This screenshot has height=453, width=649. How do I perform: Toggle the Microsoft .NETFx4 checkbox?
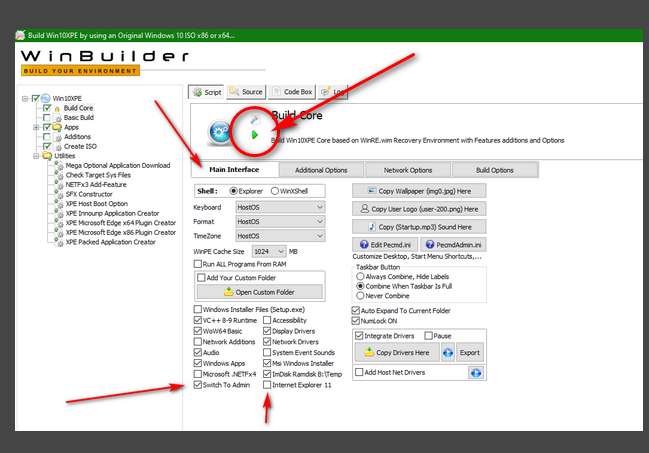(198, 374)
